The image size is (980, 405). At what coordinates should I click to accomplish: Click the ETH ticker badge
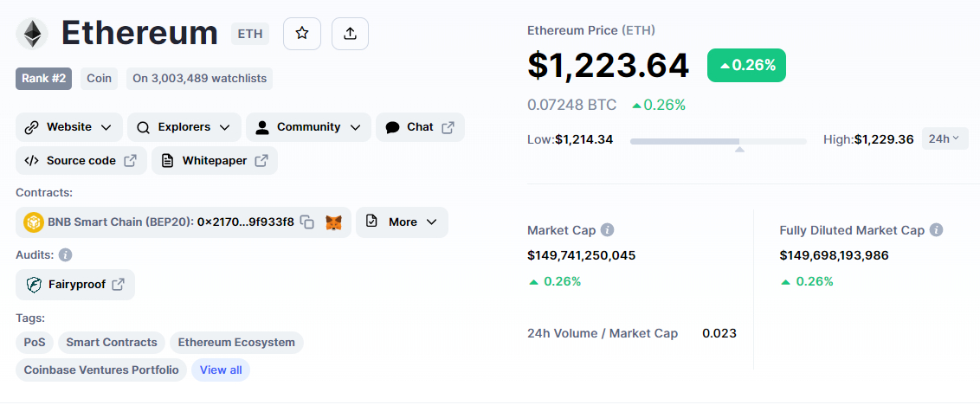pos(250,34)
